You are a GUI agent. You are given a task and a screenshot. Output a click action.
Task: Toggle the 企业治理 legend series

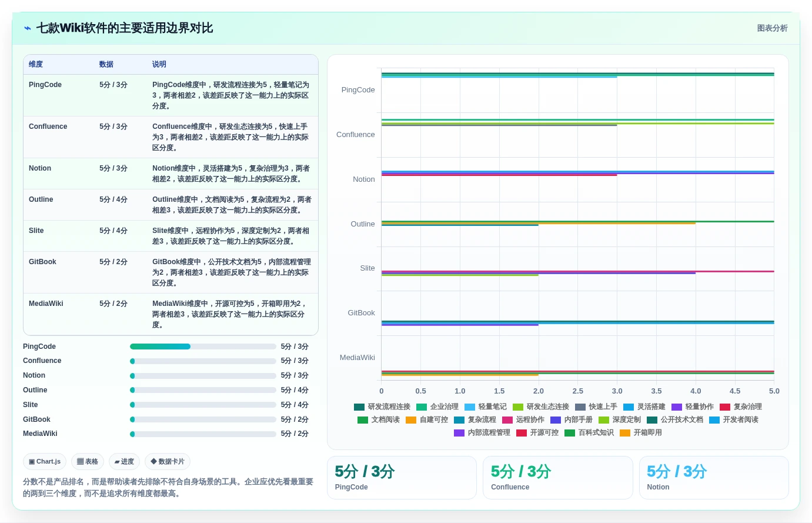437,407
